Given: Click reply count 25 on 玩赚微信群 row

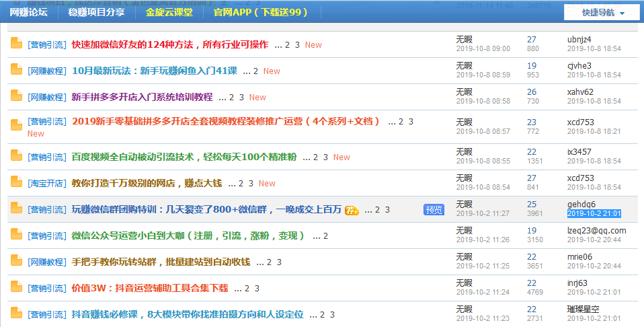Looking at the screenshot, I should 532,205.
